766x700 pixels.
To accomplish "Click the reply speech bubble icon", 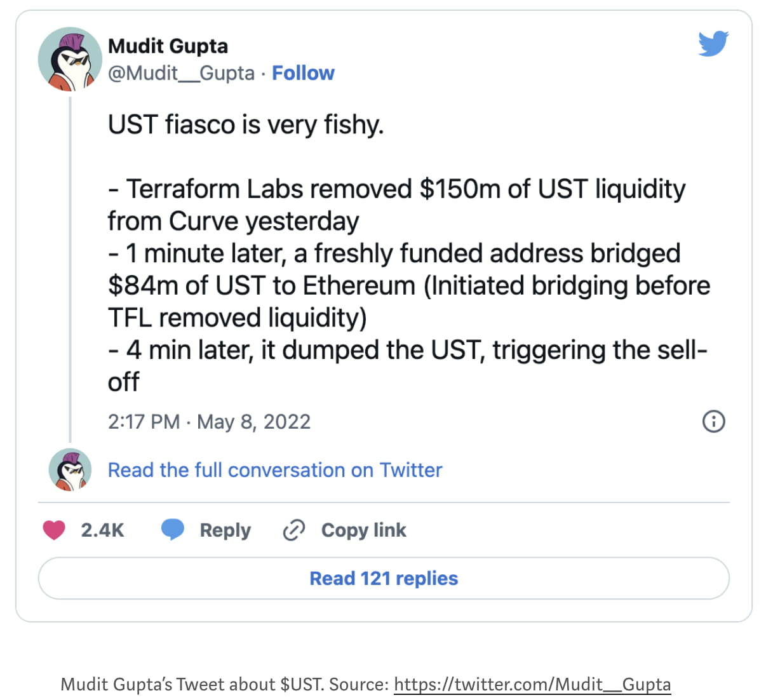I will [172, 530].
